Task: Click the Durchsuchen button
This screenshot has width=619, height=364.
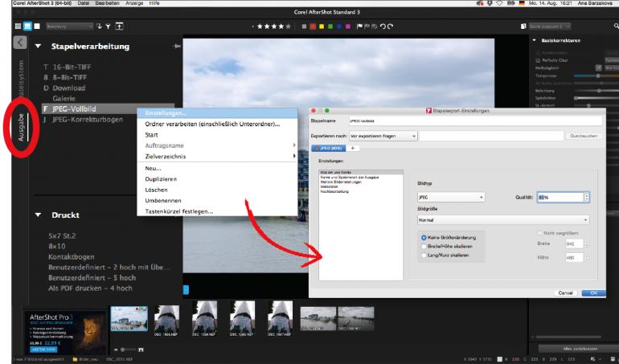Action: [584, 136]
